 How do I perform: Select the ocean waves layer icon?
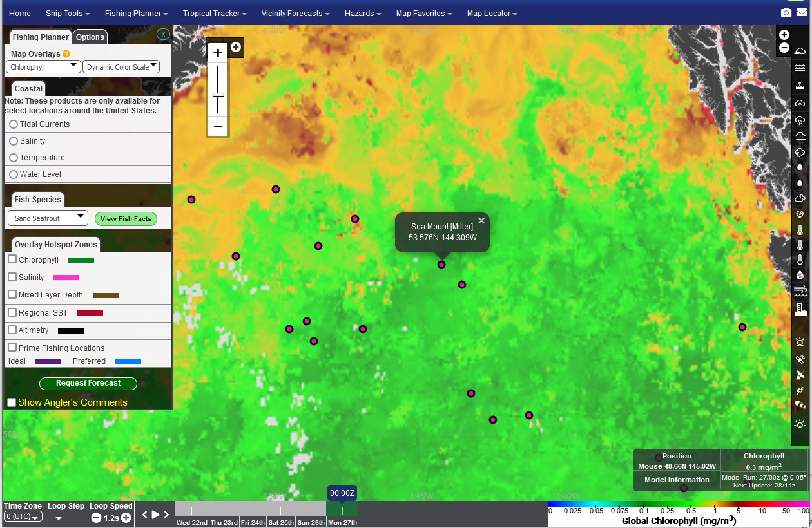(800, 68)
